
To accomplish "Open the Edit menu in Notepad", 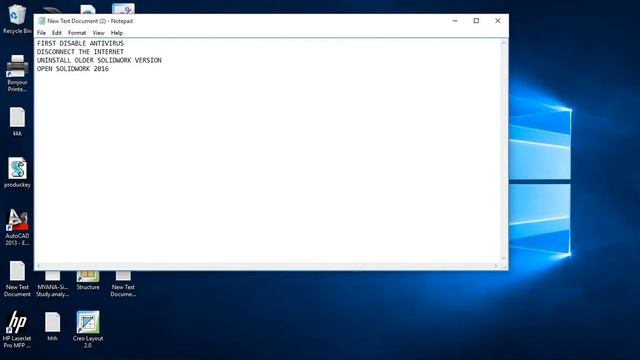I will (56, 33).
